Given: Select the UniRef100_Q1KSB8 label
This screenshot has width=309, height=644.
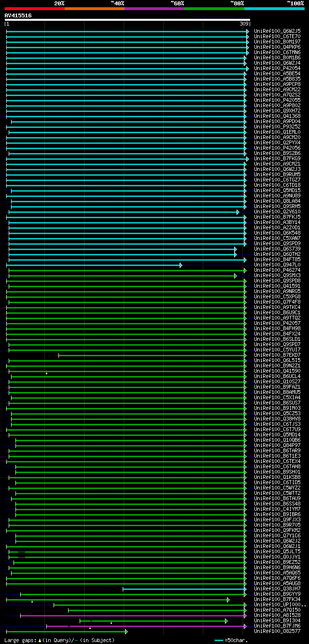Looking at the screenshot, I should [277, 477].
